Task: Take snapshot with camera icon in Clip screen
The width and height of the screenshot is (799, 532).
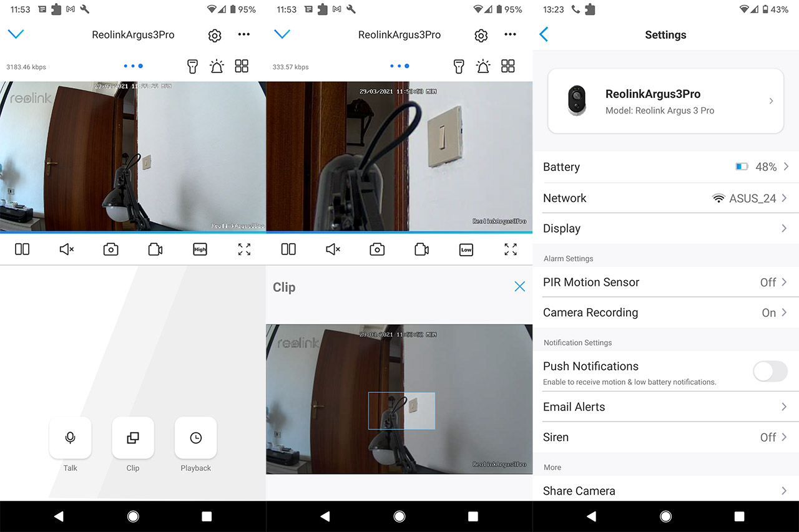Action: coord(377,249)
